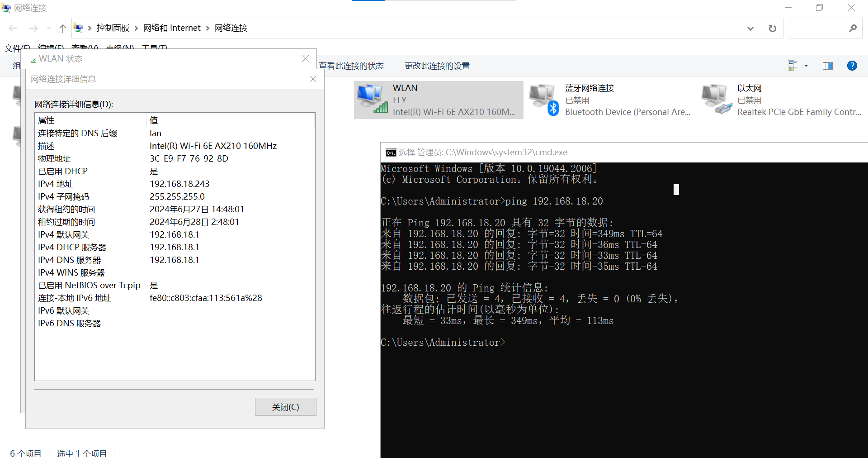Open the view options dropdown arrow
This screenshot has height=458, width=868.
pyautogui.click(x=806, y=66)
